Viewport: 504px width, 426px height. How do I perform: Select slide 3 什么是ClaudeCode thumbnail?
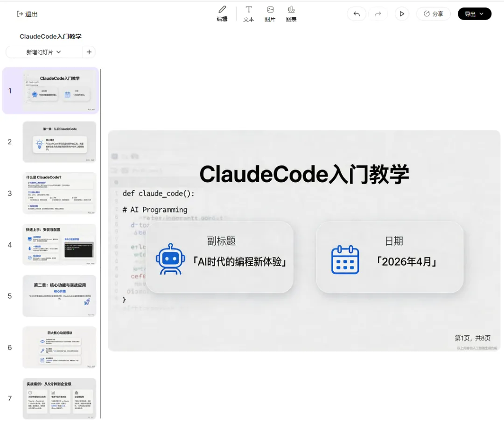point(59,193)
